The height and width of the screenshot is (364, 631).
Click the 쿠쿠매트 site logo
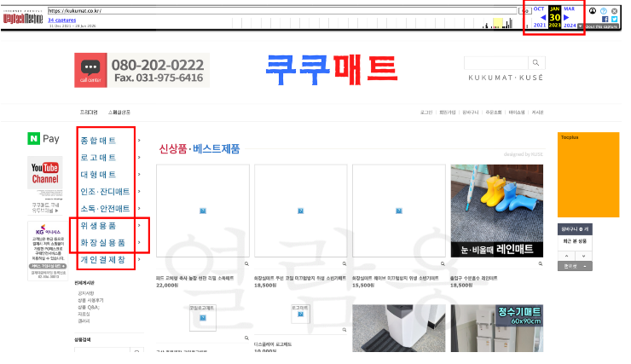[x=332, y=70]
